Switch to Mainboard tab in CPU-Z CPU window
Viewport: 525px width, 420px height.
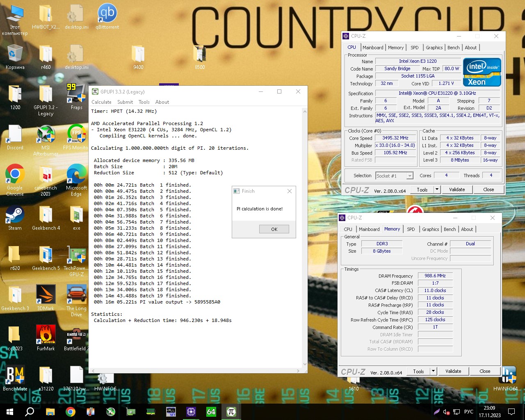click(x=373, y=48)
